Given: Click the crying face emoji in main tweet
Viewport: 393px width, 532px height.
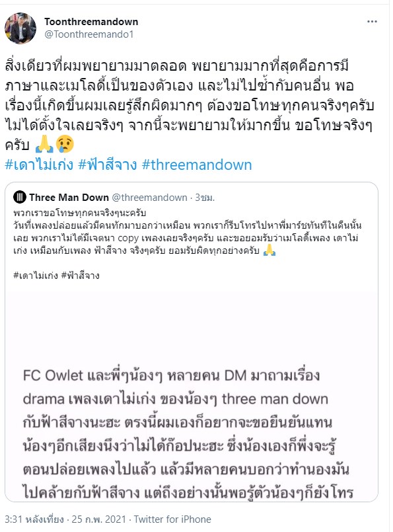Looking at the screenshot, I should pyautogui.click(x=65, y=144).
